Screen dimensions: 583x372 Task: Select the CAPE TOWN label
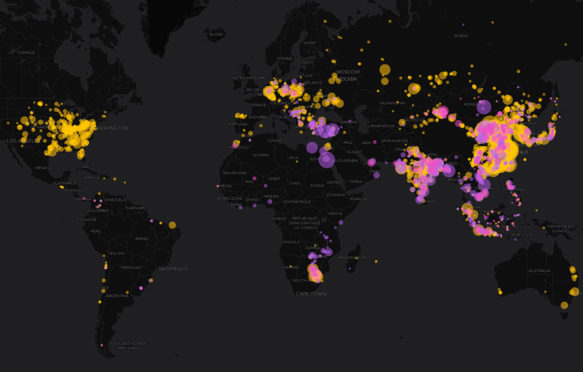pyautogui.click(x=311, y=294)
